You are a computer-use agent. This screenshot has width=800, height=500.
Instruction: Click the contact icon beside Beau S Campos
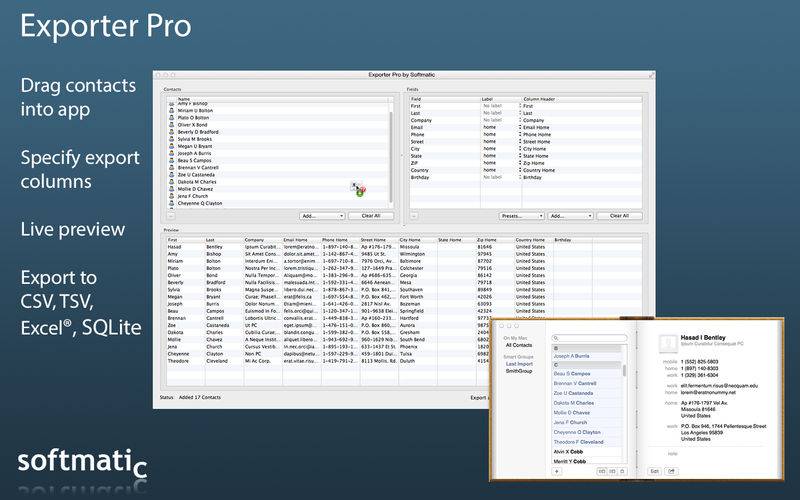(171, 160)
